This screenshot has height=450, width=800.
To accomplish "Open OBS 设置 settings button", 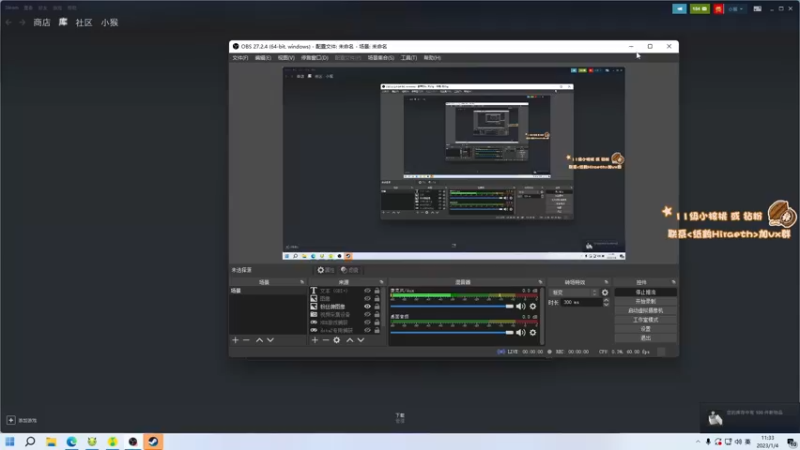I will 645,329.
